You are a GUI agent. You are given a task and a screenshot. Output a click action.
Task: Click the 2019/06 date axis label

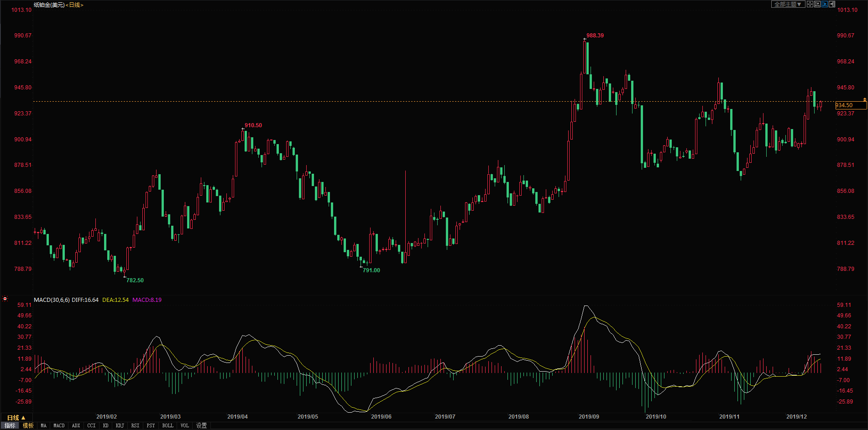(x=381, y=416)
